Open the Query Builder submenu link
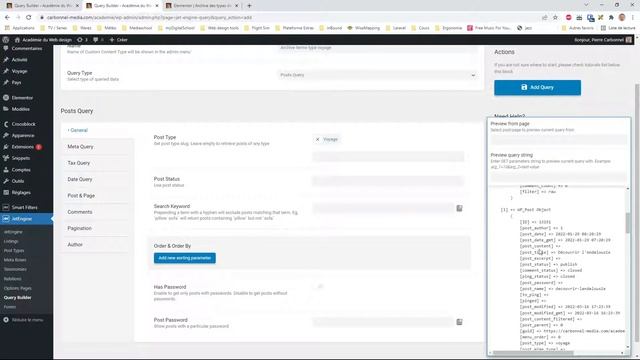Screen dimensions: 640x360 [17, 298]
